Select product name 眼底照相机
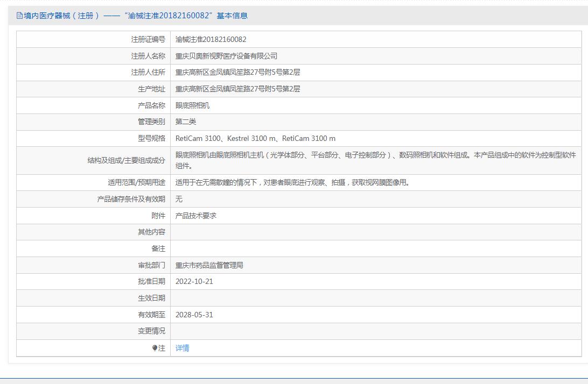The image size is (588, 384). click(x=192, y=105)
